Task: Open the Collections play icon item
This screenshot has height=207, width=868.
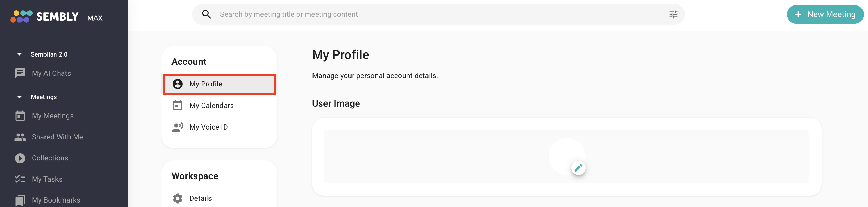Action: click(x=20, y=158)
